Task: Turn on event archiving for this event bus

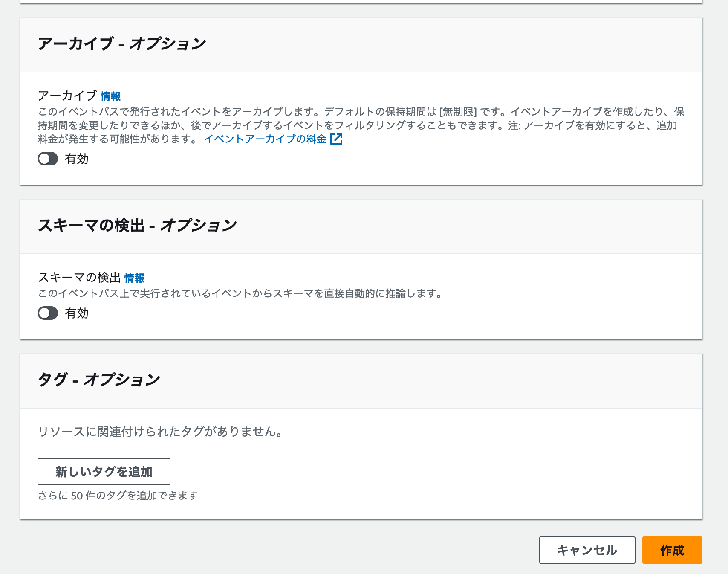Action: 47,159
